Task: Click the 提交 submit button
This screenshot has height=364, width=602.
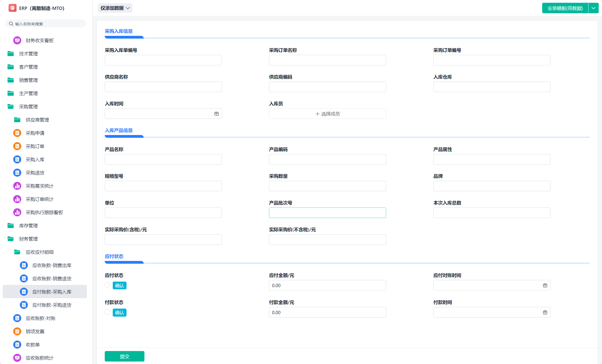Action: pos(124,356)
